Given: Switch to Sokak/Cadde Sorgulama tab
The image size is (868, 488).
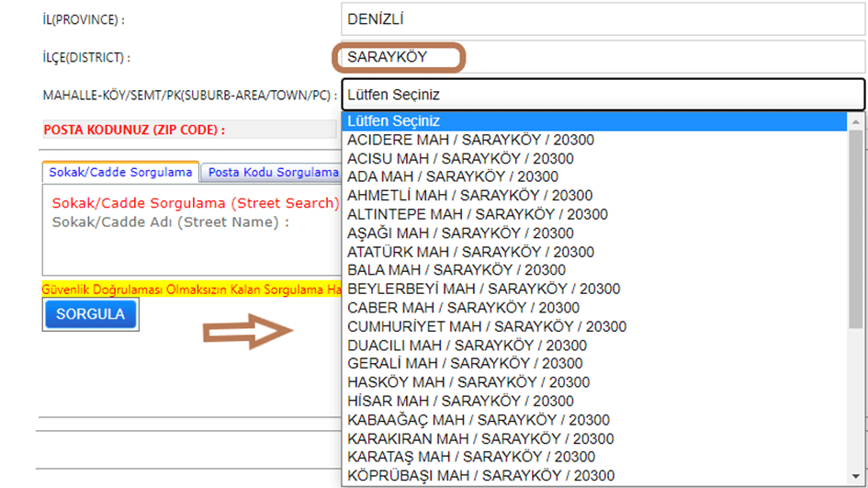Looking at the screenshot, I should click(118, 172).
